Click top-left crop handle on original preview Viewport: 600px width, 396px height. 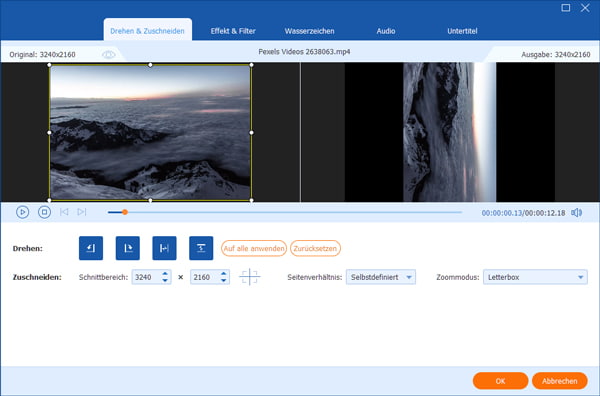point(49,65)
